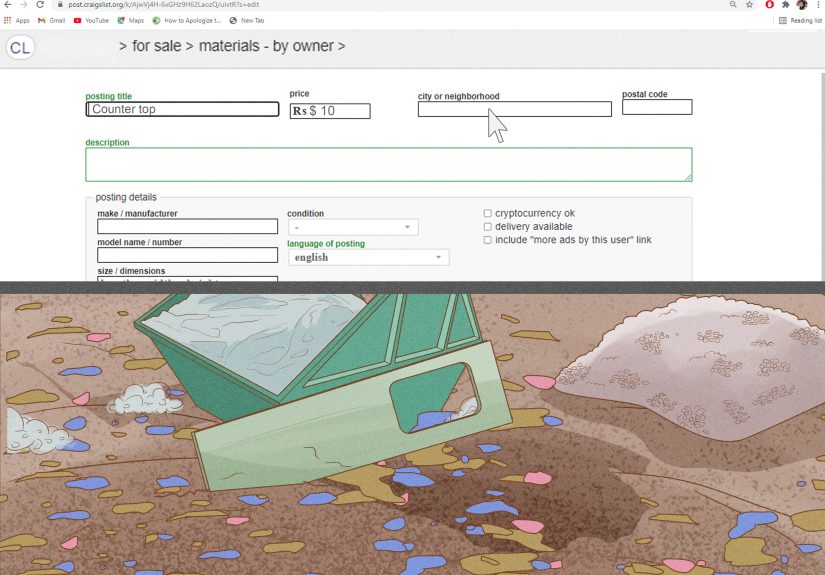Open the zoom magnifier icon in address bar

[x=733, y=5]
